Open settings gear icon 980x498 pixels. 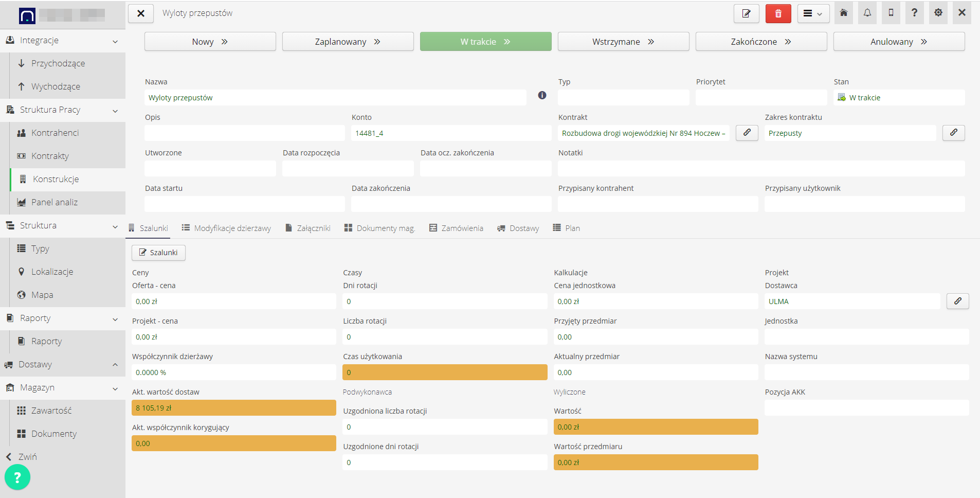pos(938,13)
